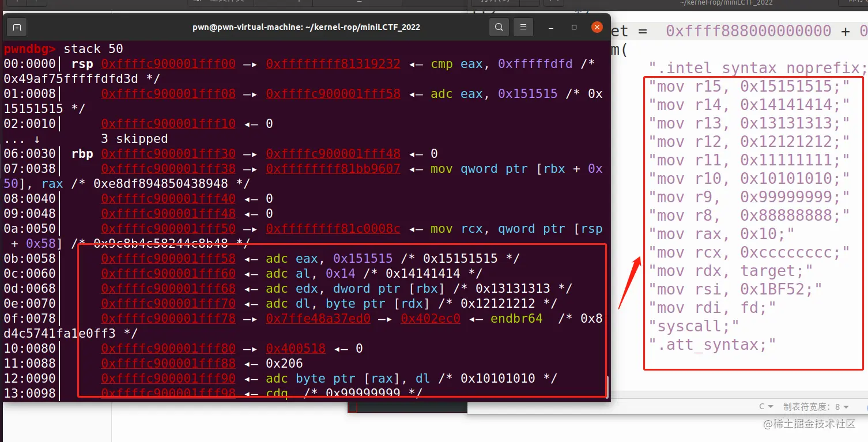868x442 pixels.
Task: Click the 'mov r11, 0x11111111' code line
Action: point(749,160)
